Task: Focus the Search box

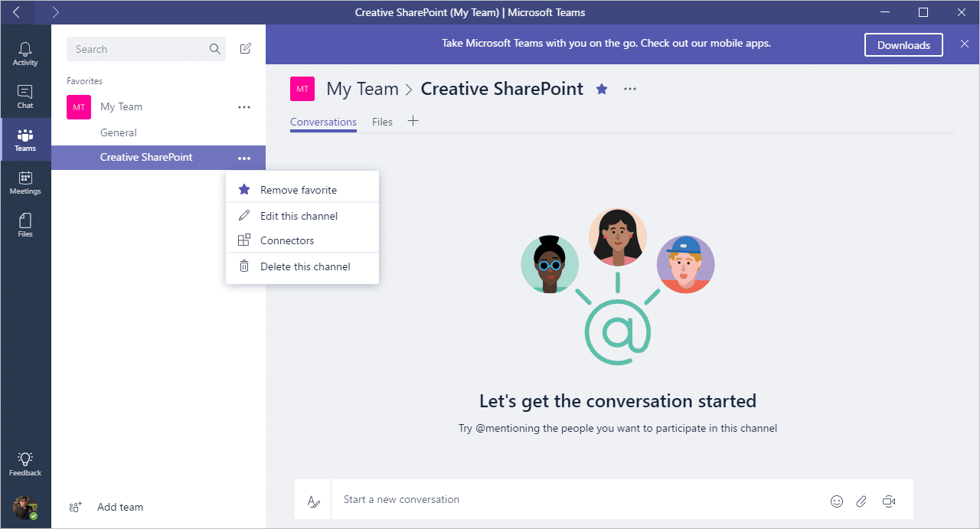Action: click(x=146, y=49)
